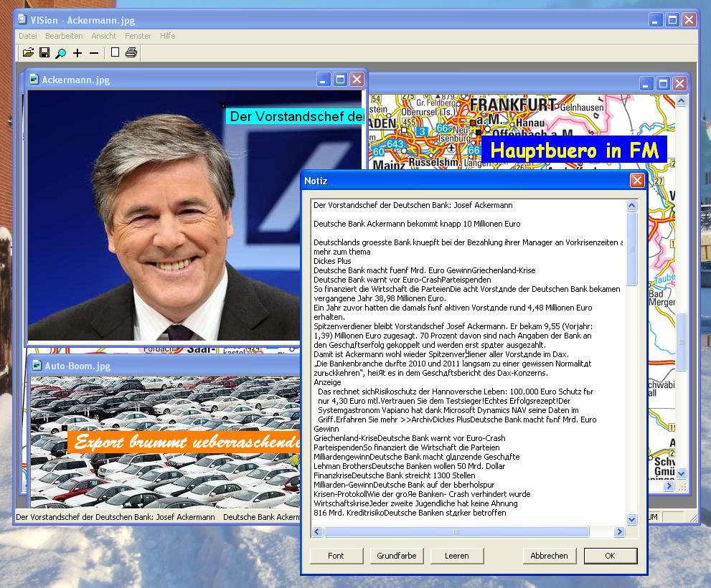Minimize the Ackermann.jpg child window
711x588 pixels.
[323, 80]
